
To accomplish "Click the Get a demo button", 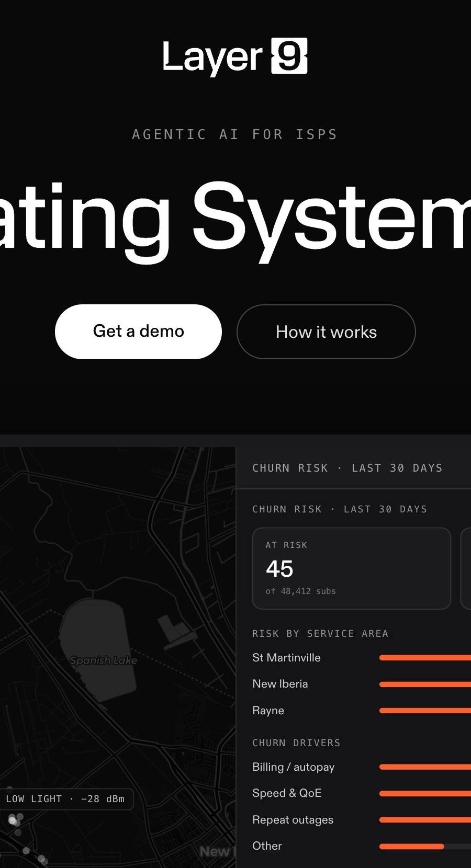I will point(138,332).
